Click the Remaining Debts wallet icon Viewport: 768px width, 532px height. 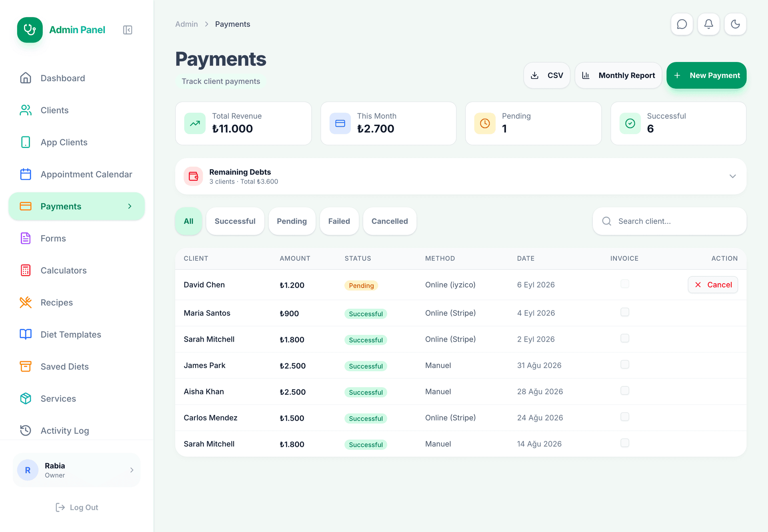pyautogui.click(x=193, y=176)
